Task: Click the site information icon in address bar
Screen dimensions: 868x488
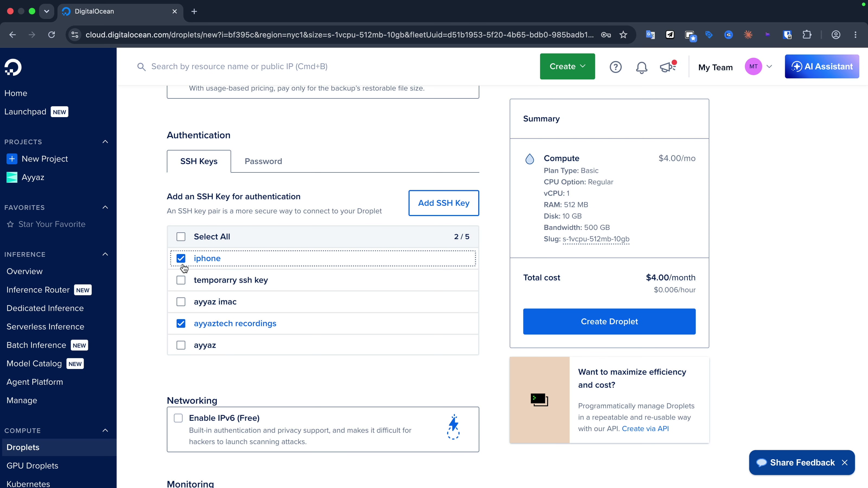Action: [x=75, y=35]
